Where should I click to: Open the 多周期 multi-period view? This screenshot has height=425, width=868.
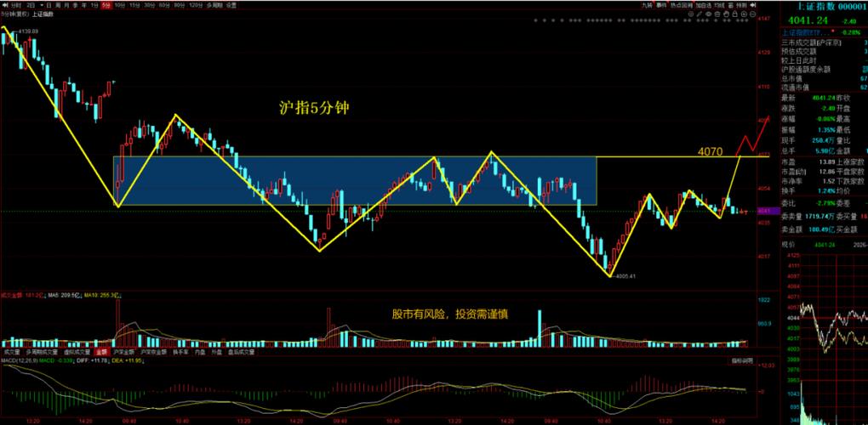pos(214,5)
